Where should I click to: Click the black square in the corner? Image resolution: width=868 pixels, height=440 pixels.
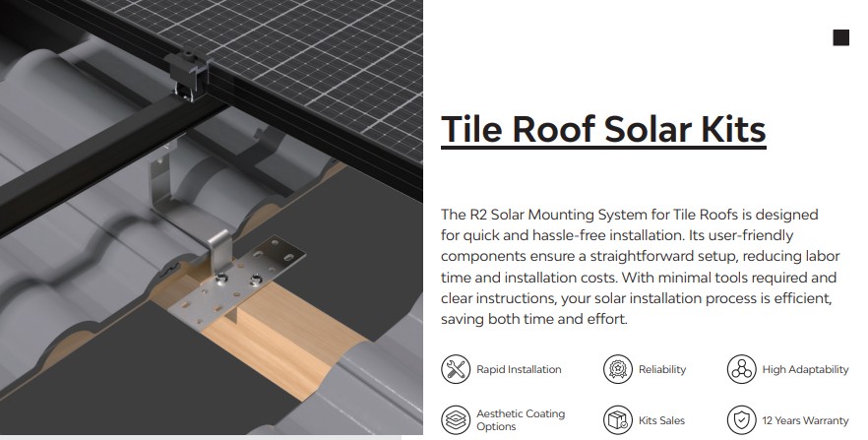(840, 37)
